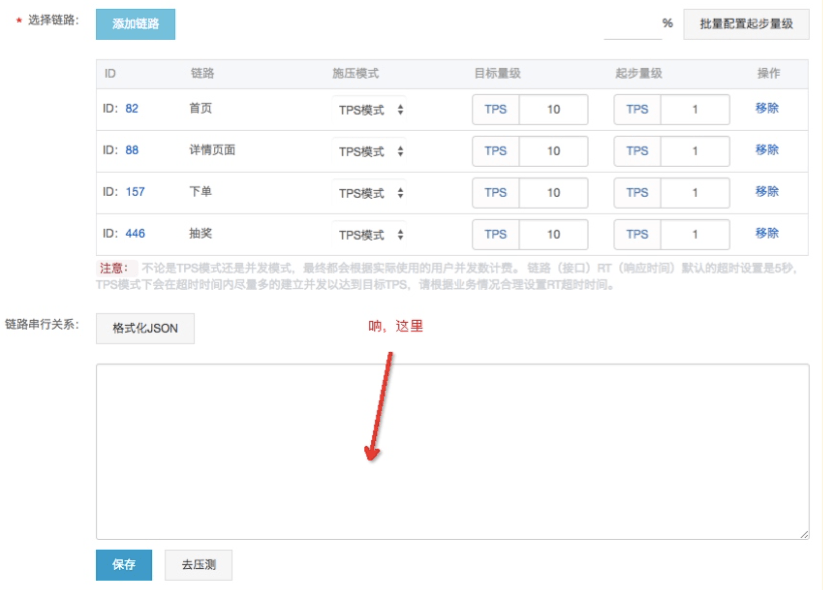The height and width of the screenshot is (590, 823).
Task: Remove the 详情页面 link with 移除
Action: 767,150
